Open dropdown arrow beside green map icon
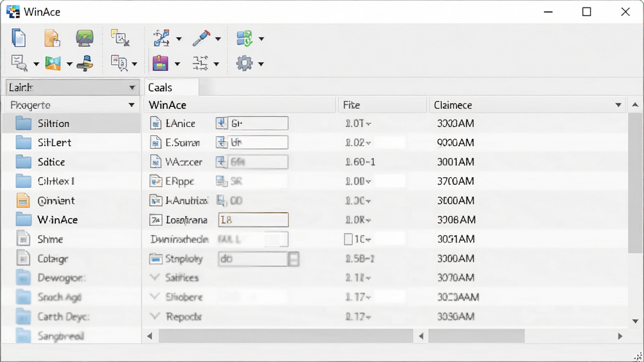 click(69, 64)
